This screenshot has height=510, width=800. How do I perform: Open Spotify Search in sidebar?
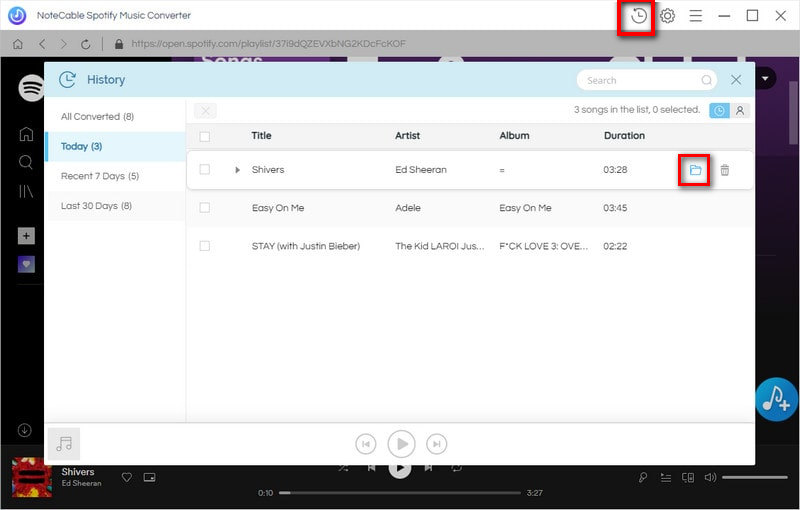click(x=26, y=163)
